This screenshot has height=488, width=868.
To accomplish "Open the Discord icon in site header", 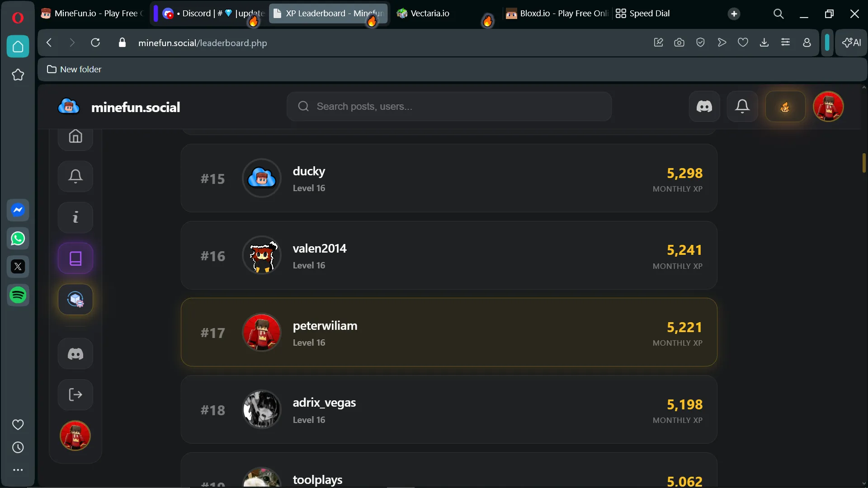I will (x=704, y=107).
